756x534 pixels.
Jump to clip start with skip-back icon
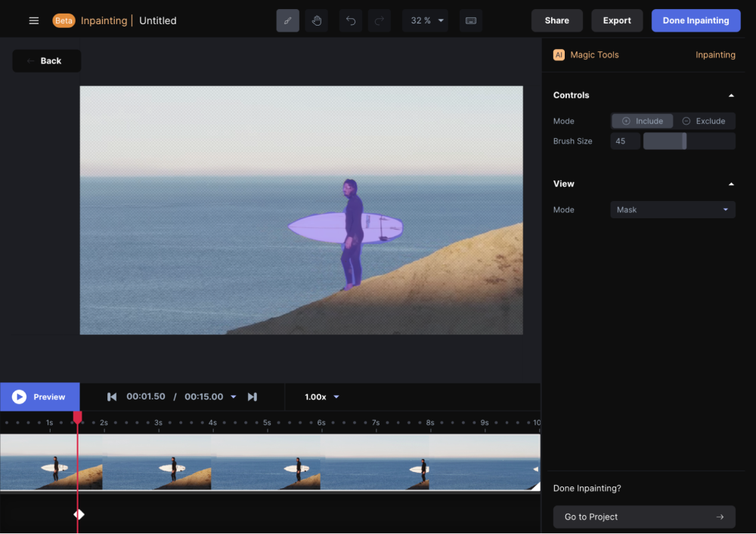112,397
